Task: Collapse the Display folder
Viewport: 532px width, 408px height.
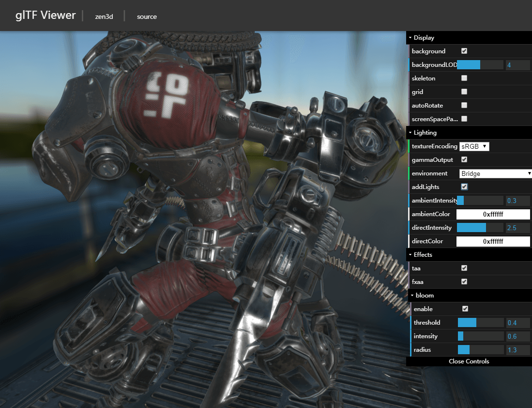Action: tap(469, 38)
